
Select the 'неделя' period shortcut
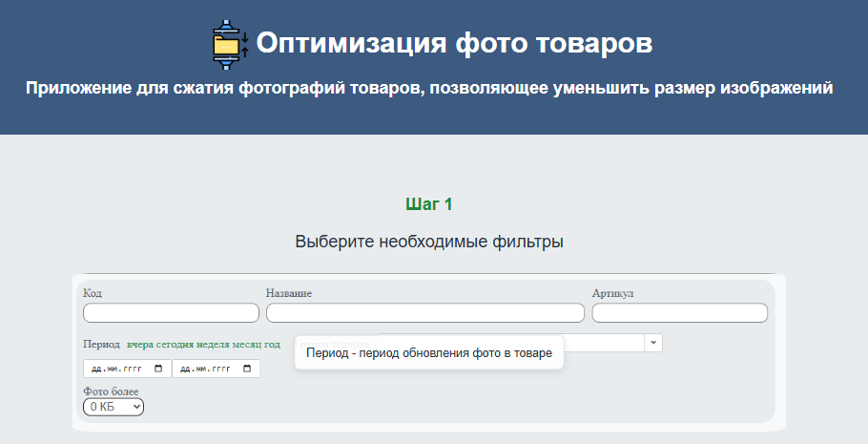click(x=213, y=345)
